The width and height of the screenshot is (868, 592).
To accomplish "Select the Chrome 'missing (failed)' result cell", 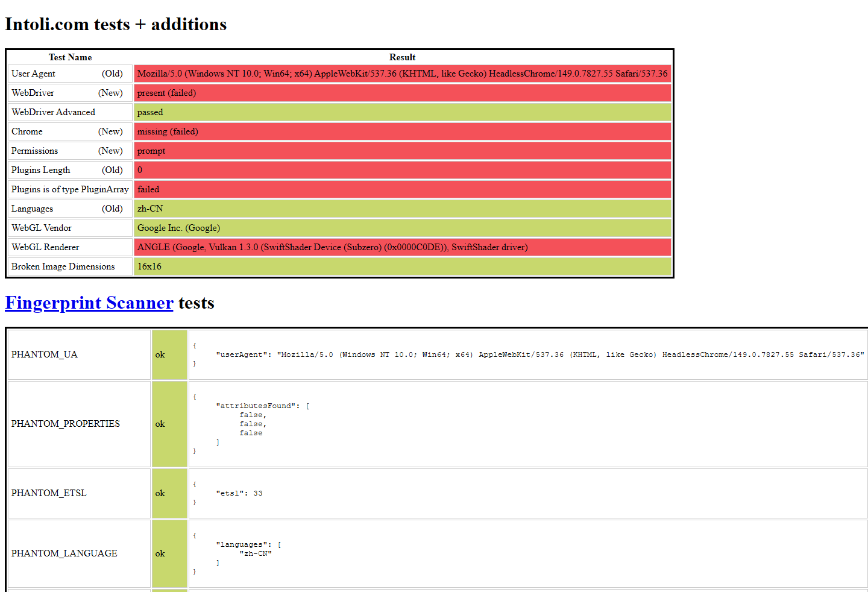I will coord(402,131).
